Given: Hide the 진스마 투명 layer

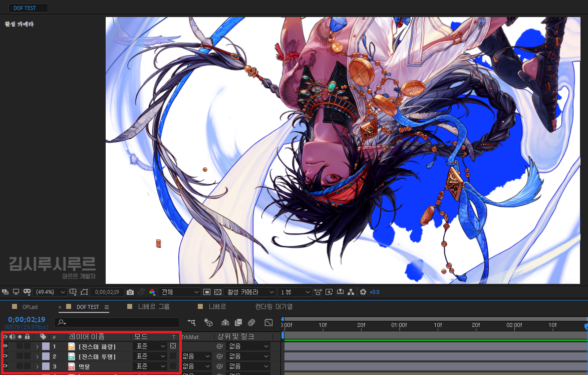Looking at the screenshot, I should point(5,356).
